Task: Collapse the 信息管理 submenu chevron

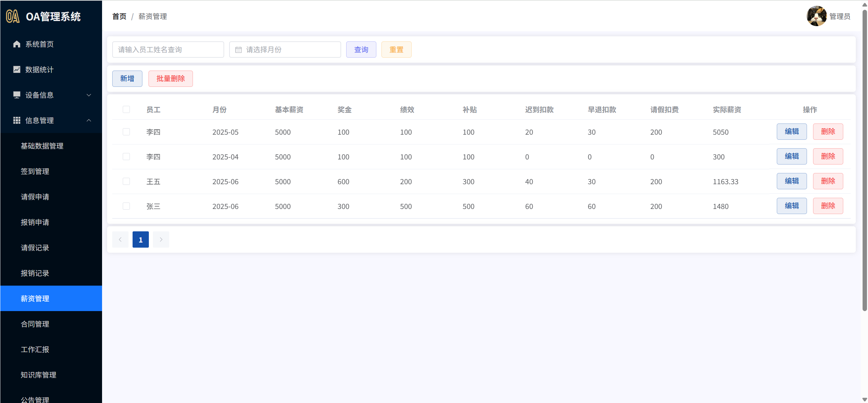Action: coord(89,120)
